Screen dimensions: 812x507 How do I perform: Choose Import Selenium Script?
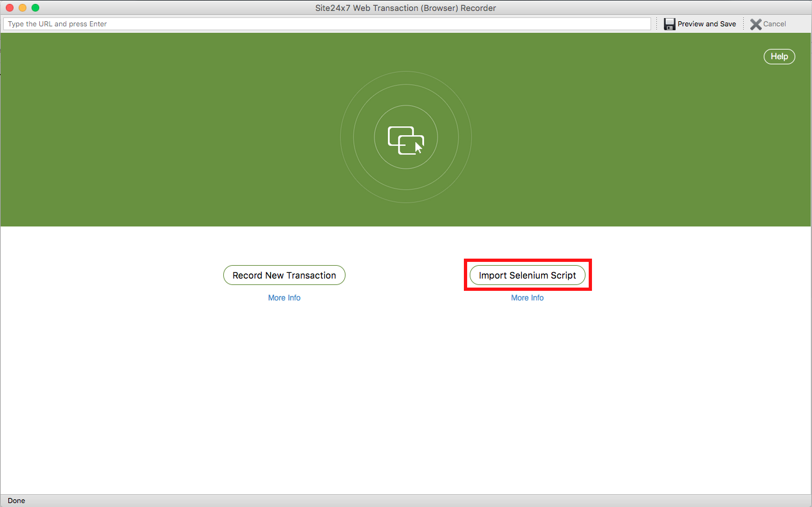pyautogui.click(x=528, y=275)
